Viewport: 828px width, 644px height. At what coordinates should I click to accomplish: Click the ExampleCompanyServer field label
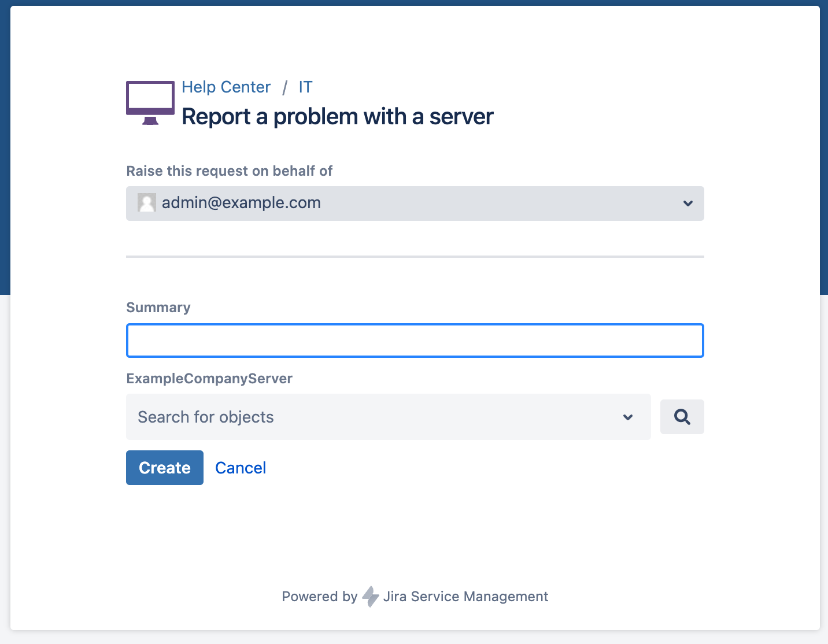tap(209, 379)
